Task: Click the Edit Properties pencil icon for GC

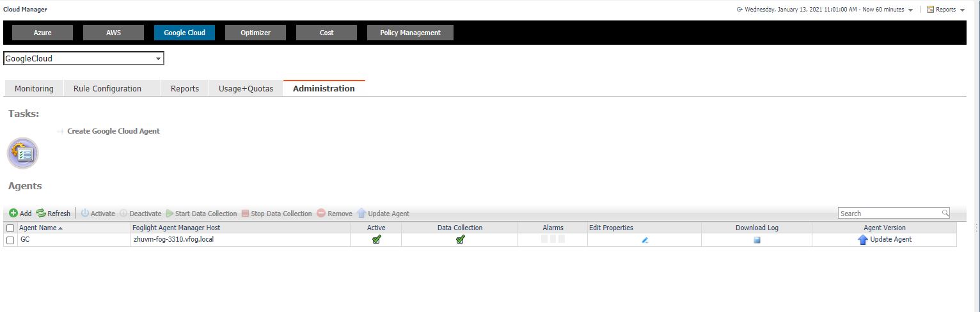Action: point(645,240)
